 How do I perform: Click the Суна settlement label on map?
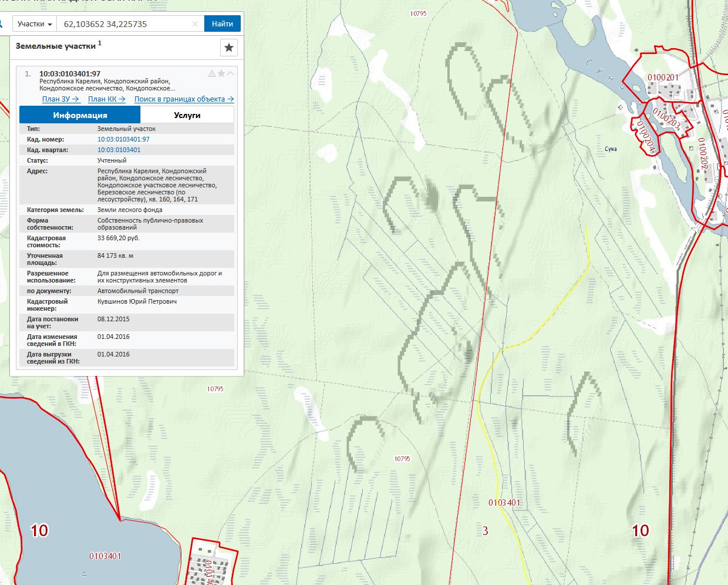coord(611,149)
